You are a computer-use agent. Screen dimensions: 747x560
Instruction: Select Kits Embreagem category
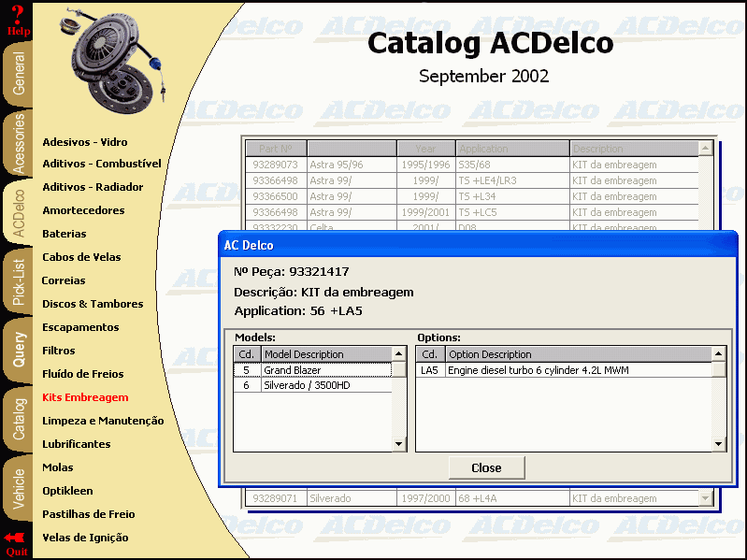click(x=85, y=396)
